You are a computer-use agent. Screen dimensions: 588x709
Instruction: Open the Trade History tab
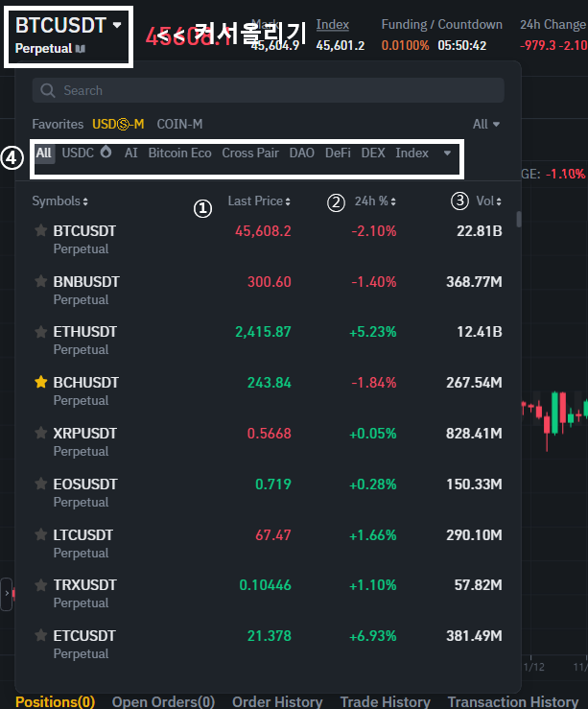[385, 701]
